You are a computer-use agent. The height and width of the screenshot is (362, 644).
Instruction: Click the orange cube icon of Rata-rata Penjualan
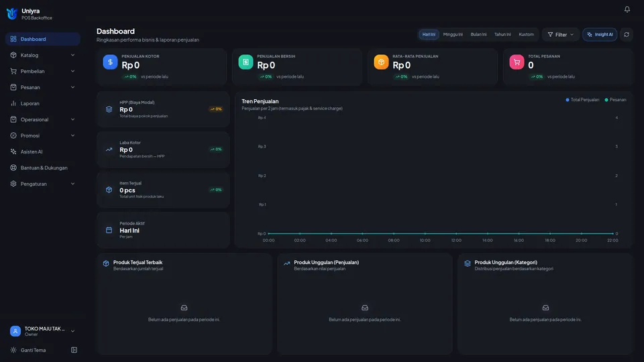[x=381, y=62]
